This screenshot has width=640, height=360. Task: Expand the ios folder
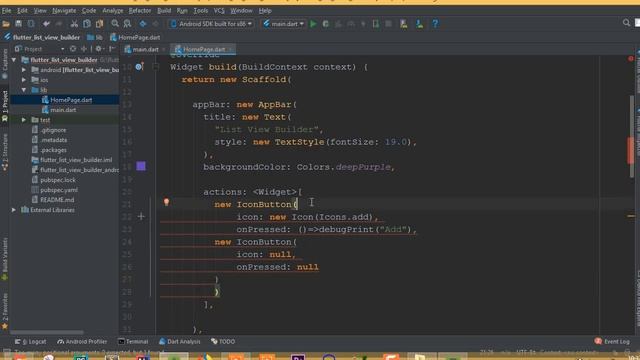pyautogui.click(x=24, y=80)
